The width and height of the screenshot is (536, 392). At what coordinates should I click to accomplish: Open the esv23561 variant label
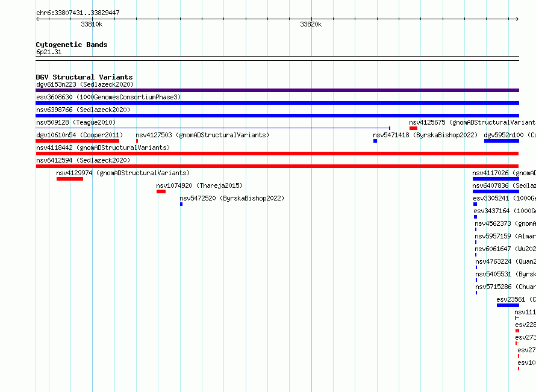(516, 299)
